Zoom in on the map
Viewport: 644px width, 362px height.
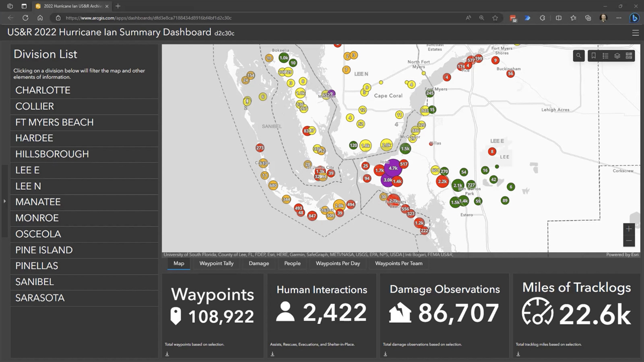(629, 228)
